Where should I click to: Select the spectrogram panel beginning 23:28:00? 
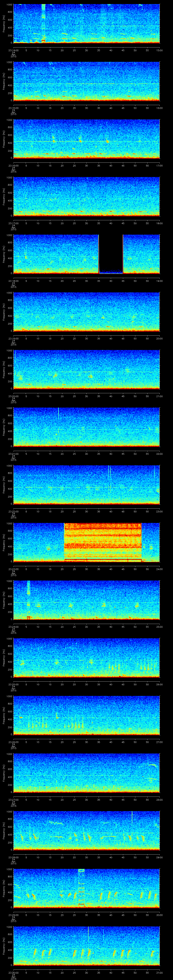pos(86,831)
